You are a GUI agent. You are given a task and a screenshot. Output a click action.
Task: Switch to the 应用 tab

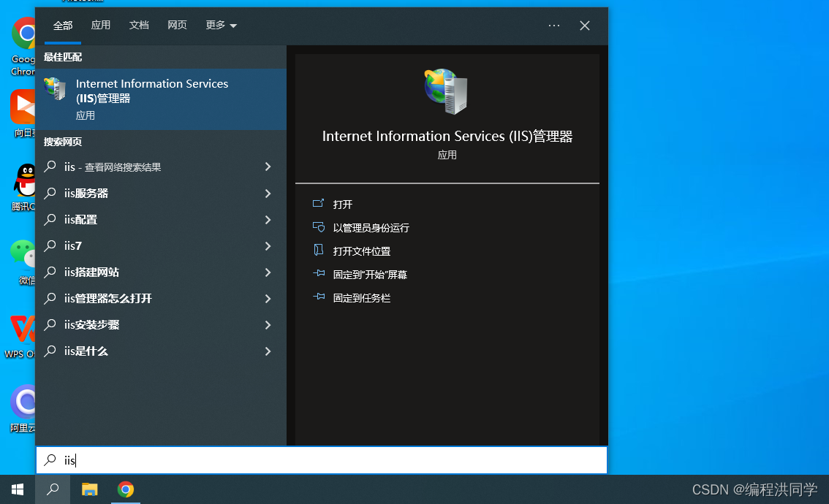click(x=101, y=26)
